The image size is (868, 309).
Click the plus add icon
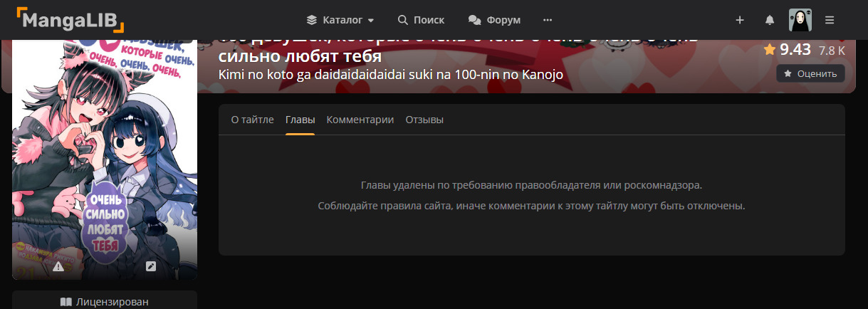[x=740, y=20]
